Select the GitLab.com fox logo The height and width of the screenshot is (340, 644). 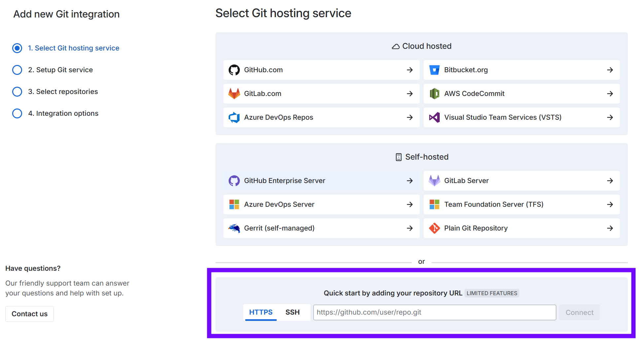[x=234, y=94]
